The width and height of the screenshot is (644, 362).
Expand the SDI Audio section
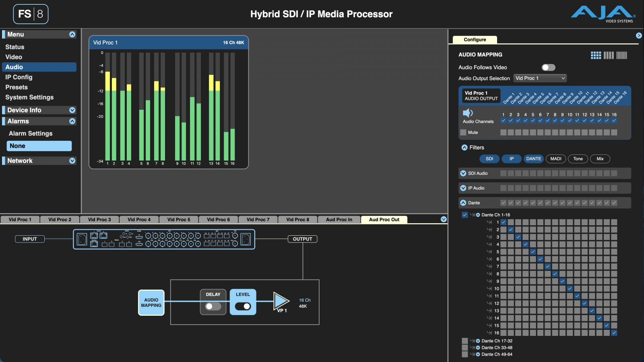click(463, 173)
